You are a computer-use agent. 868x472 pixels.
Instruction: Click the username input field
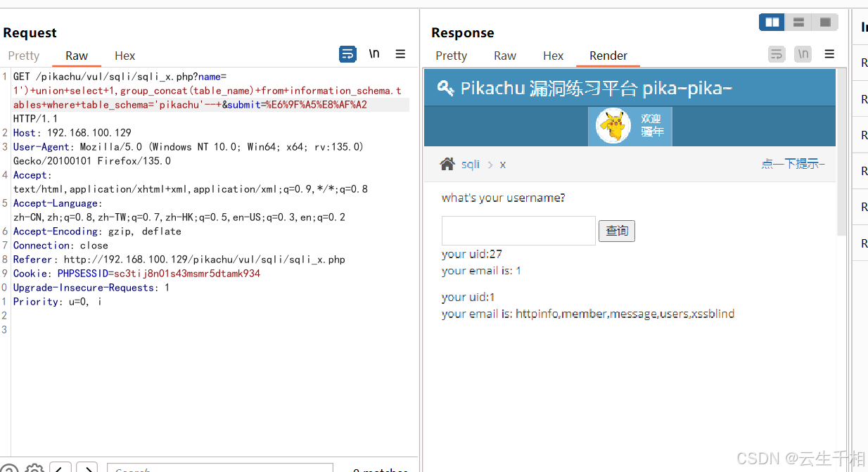coord(518,231)
